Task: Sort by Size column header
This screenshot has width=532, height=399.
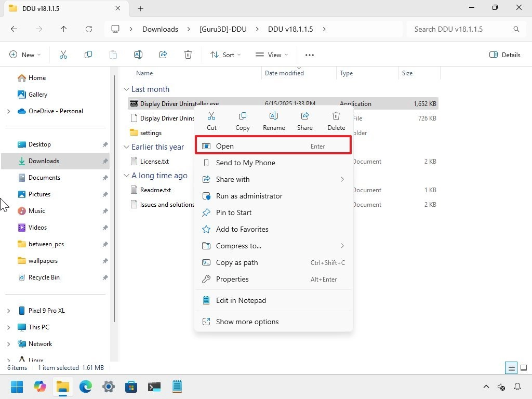Action: [407, 73]
